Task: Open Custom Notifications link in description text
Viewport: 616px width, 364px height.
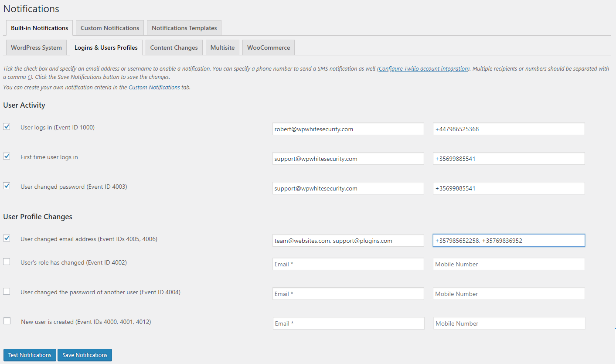Action: coord(154,87)
